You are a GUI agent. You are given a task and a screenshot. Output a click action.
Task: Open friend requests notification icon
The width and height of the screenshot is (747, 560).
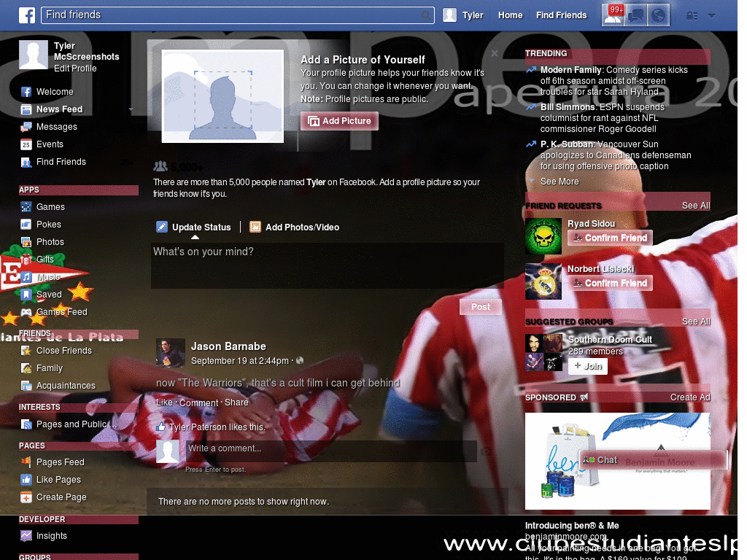(x=613, y=15)
